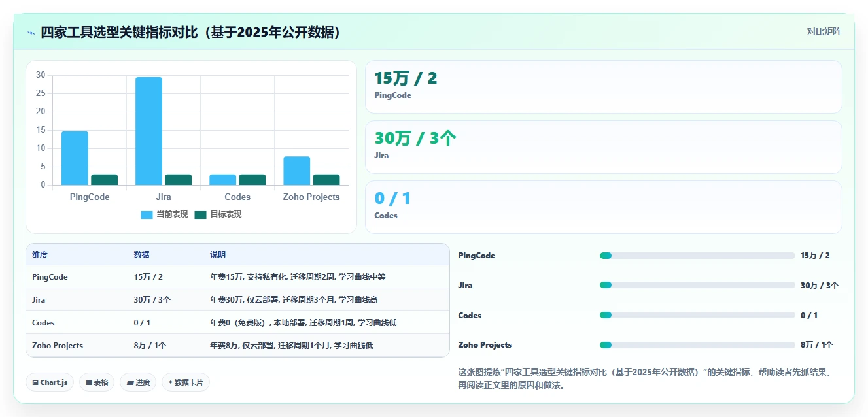The image size is (868, 417).
Task: Click description starting 年费15万, 支持私有化
Action: [x=298, y=277]
